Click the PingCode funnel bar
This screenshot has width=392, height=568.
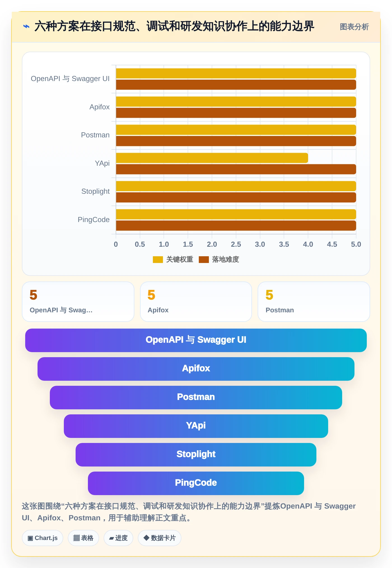click(196, 483)
